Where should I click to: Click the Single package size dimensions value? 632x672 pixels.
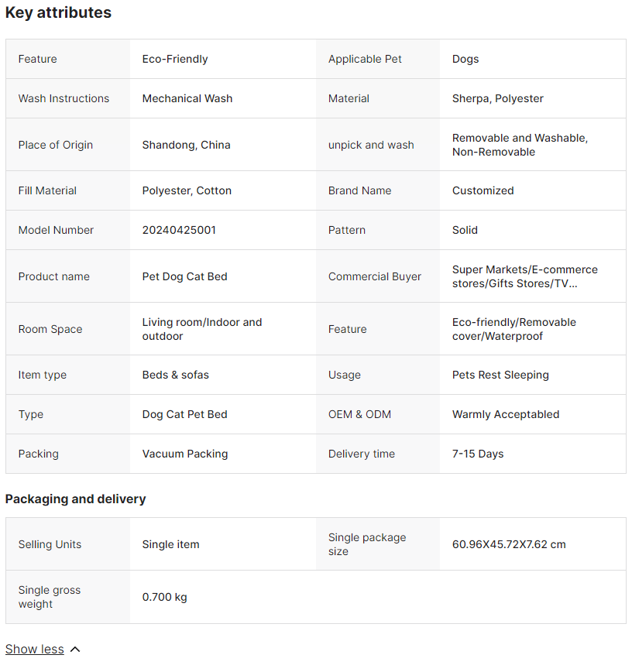pyautogui.click(x=509, y=544)
